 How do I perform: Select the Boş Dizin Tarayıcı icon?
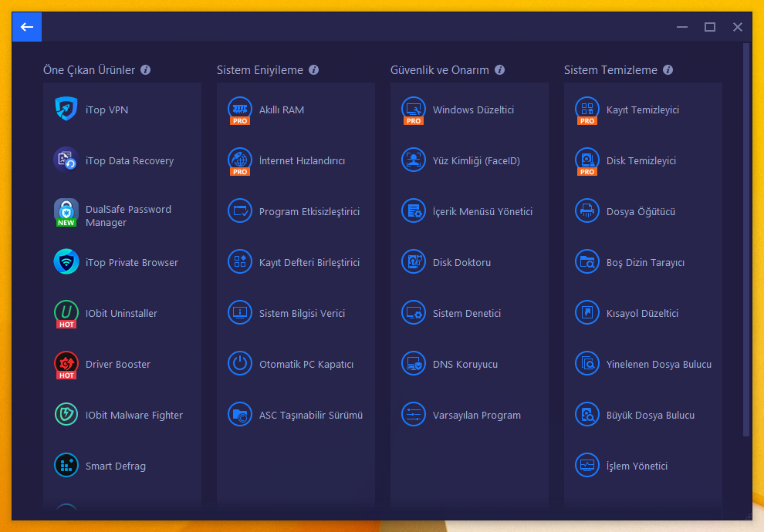[x=587, y=262]
